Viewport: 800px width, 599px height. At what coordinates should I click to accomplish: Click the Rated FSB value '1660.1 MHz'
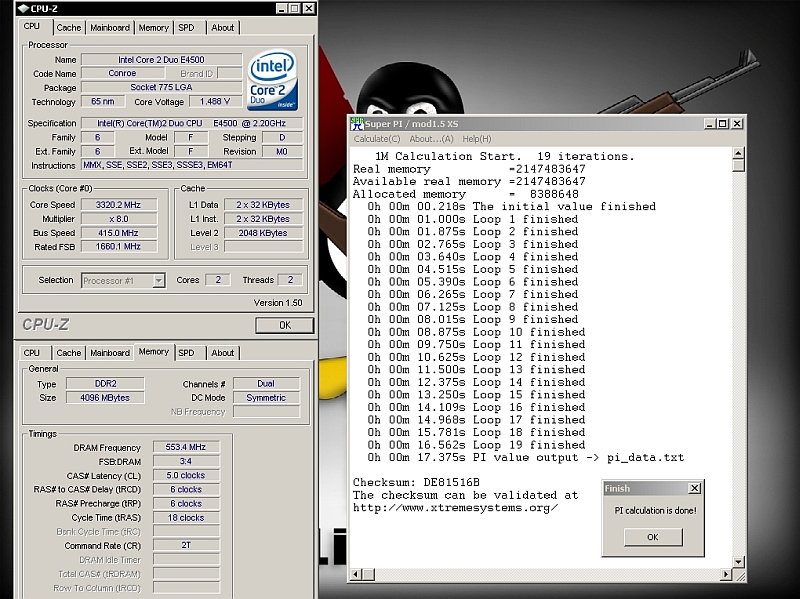tap(118, 246)
